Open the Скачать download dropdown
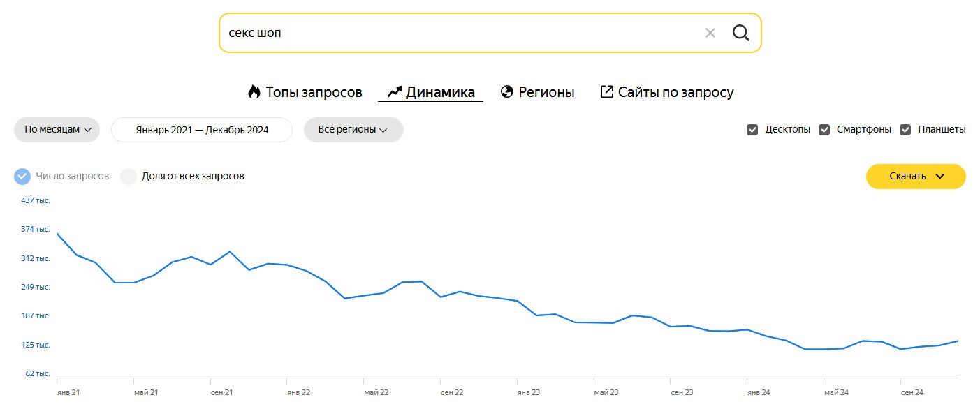Viewport: 980px width, 409px height. point(915,177)
